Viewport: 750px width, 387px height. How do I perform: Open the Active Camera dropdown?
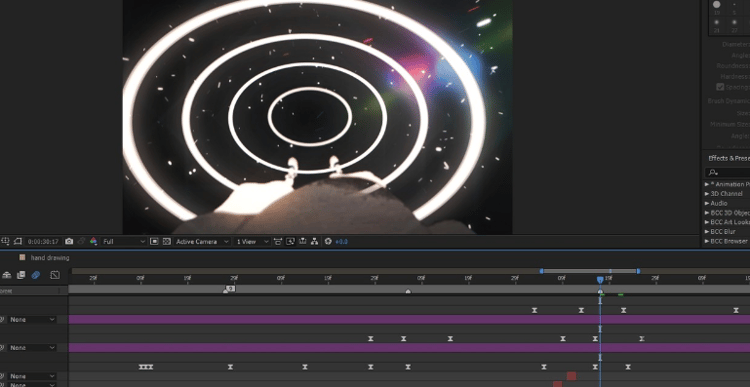202,242
